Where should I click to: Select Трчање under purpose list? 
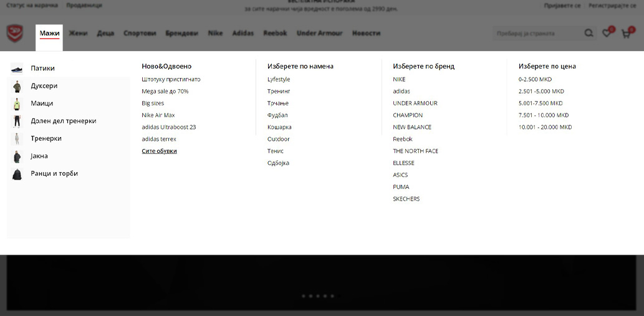click(x=277, y=103)
